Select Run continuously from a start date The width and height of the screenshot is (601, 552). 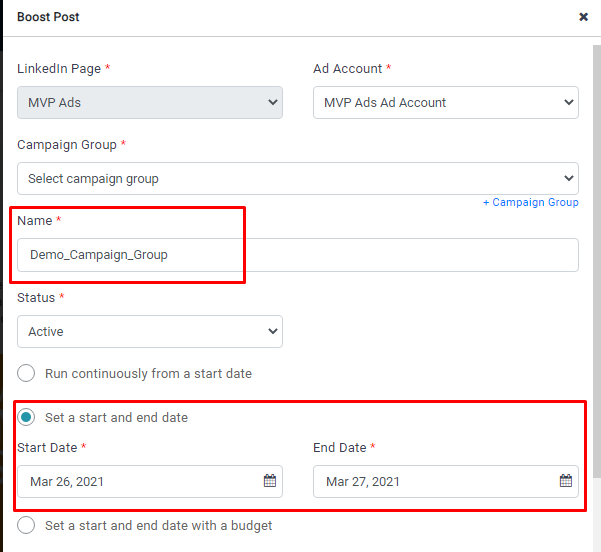pos(26,373)
